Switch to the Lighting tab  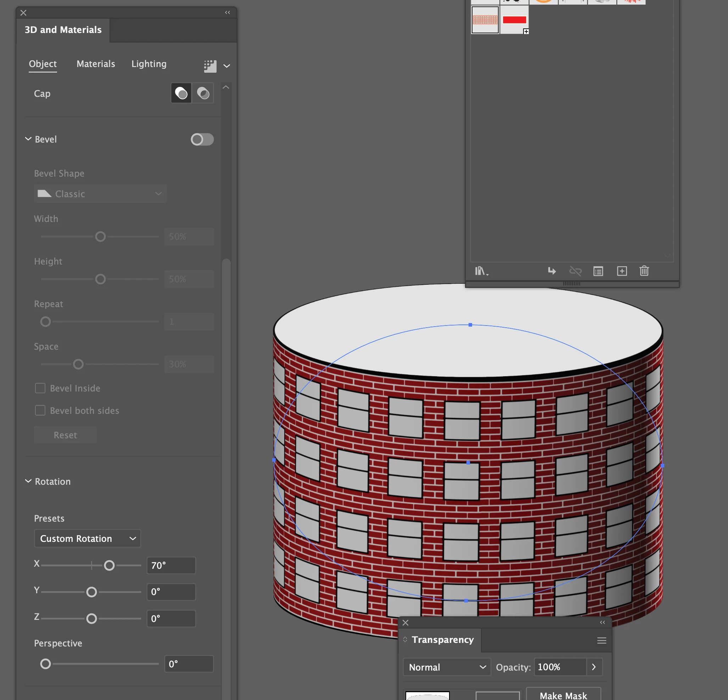149,64
